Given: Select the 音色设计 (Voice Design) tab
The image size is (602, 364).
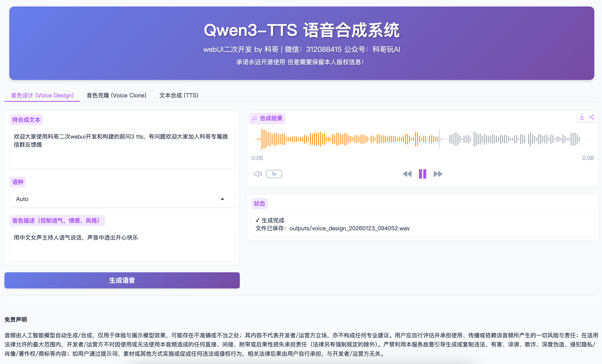Looking at the screenshot, I should [42, 95].
